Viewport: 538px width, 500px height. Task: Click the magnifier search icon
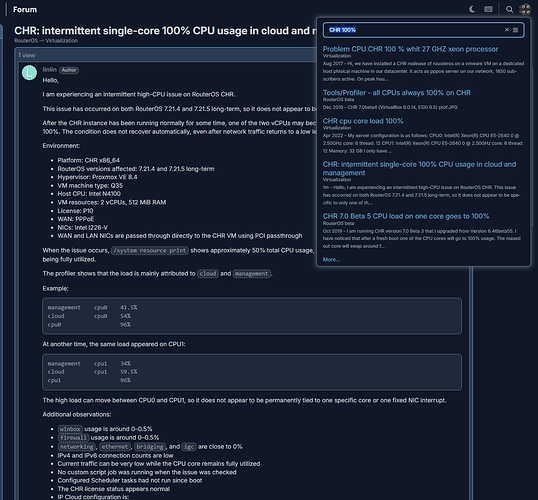click(x=510, y=9)
